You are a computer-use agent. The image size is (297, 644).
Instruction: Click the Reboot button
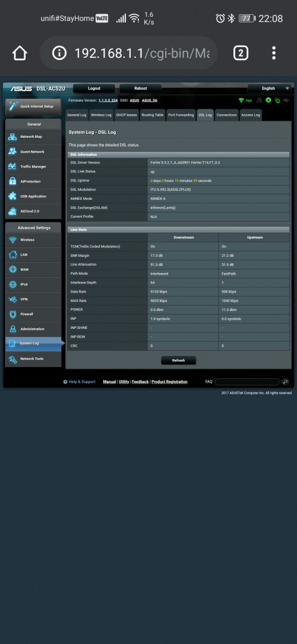(140, 88)
